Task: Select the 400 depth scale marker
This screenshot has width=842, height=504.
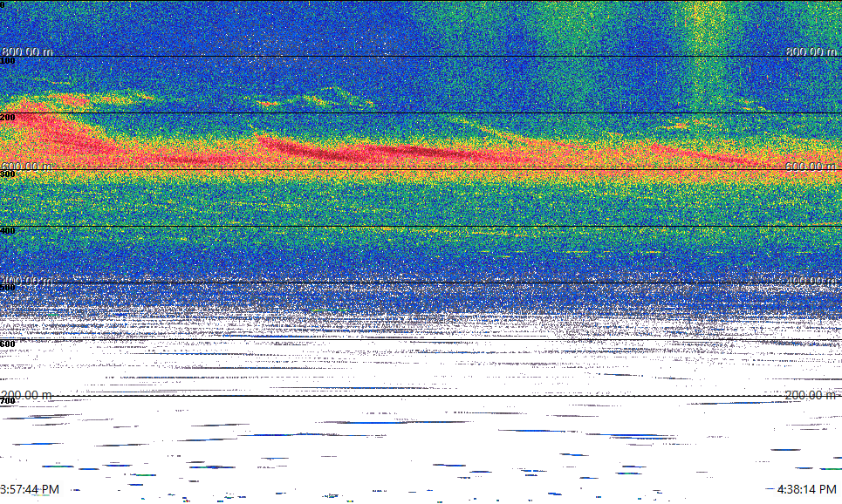Action: [x=8, y=231]
